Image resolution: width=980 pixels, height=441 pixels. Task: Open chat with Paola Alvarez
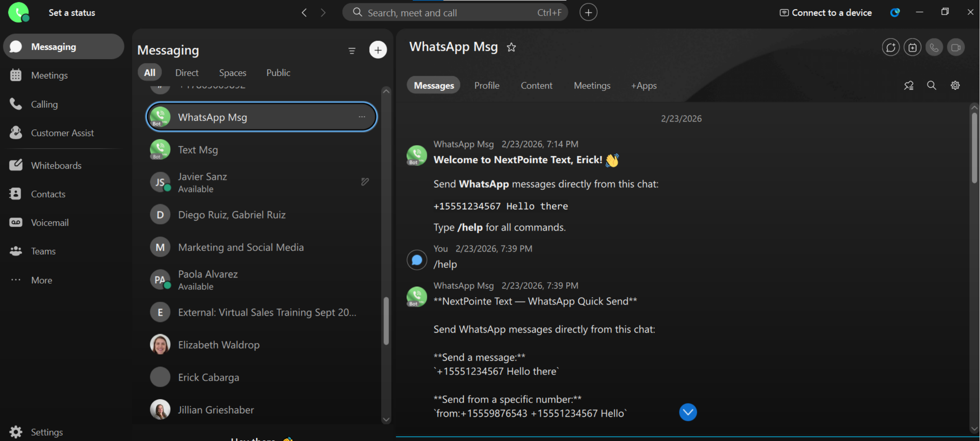point(261,280)
